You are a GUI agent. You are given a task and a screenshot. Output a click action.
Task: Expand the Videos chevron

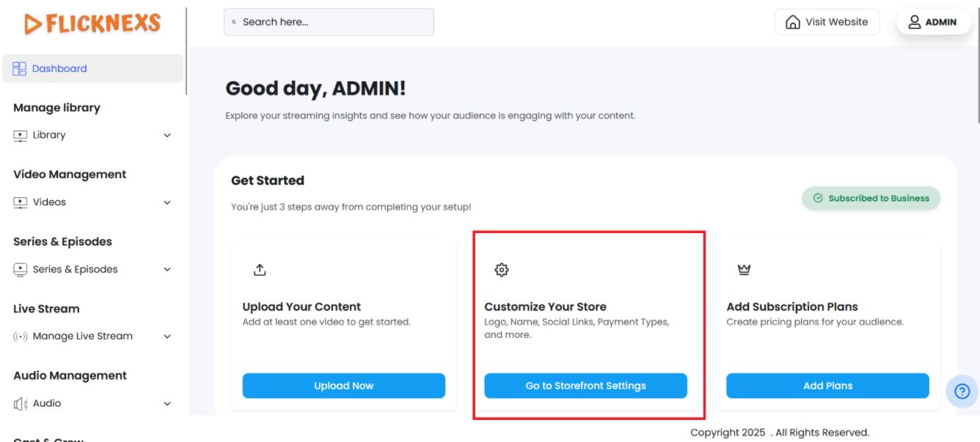coord(167,202)
